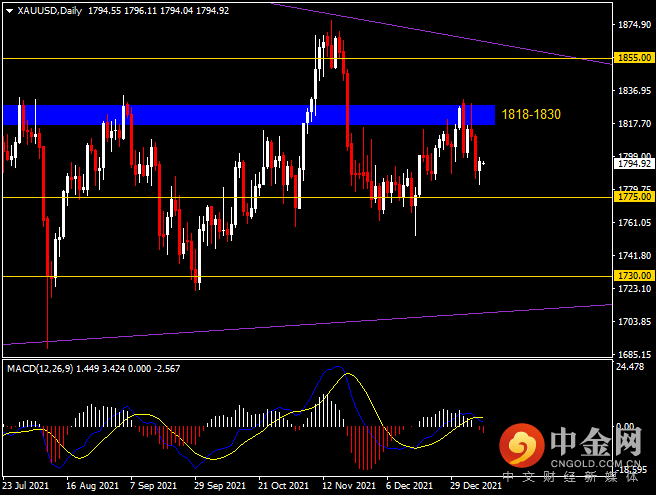This screenshot has width=656, height=495.
Task: Click the 1741.80 price scale value
Action: (x=635, y=255)
